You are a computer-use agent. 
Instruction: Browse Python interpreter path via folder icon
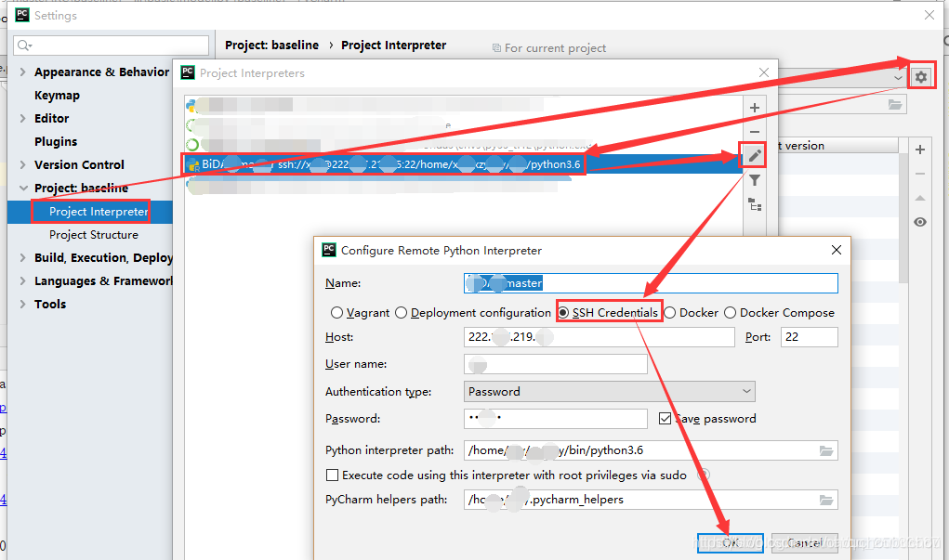click(825, 450)
